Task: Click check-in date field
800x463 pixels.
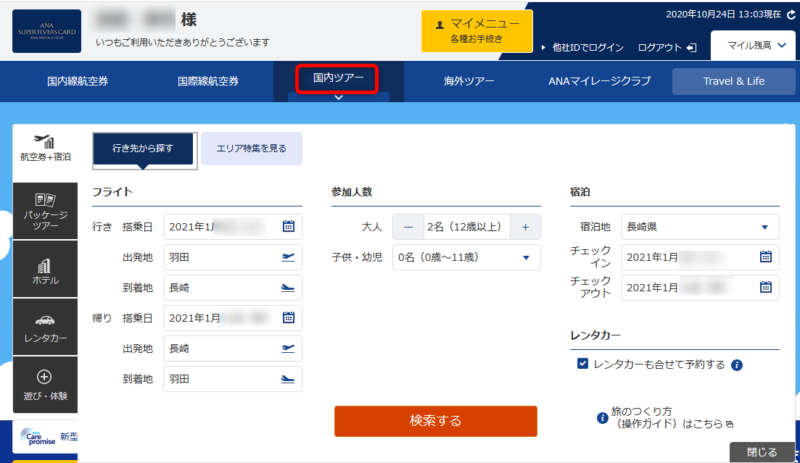Action: (x=699, y=257)
